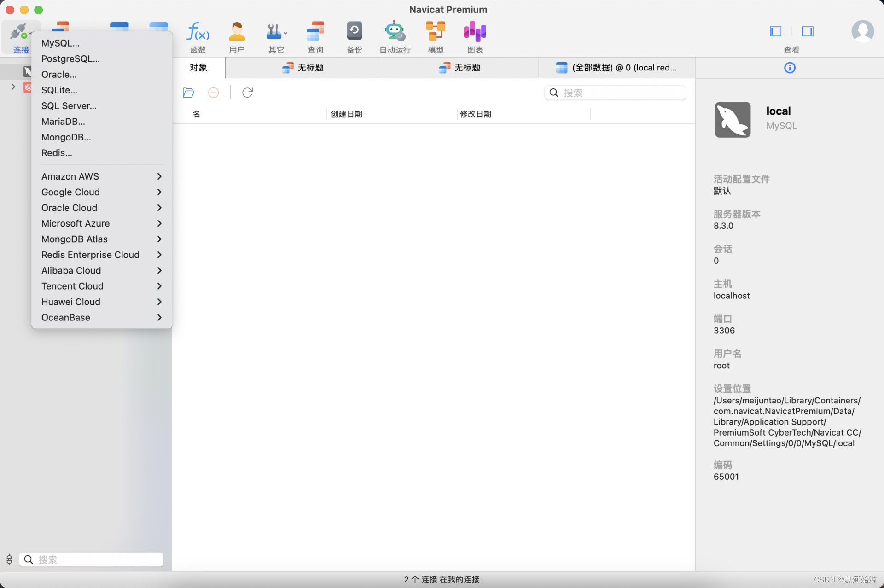This screenshot has width=884, height=588.
Task: Switch to the 全部数据 @ 0 tab
Action: tap(617, 68)
